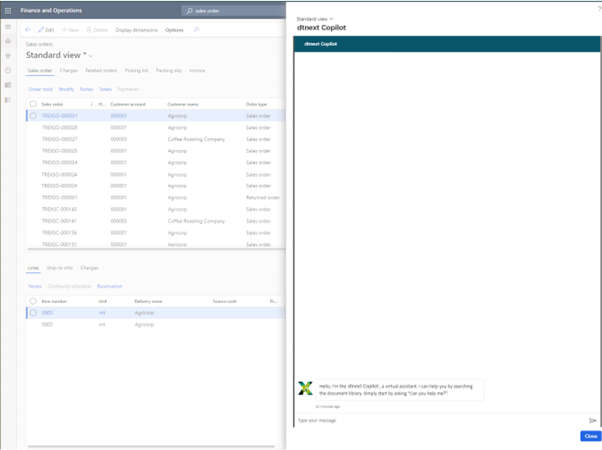Click the Edit pencil button
The height and width of the screenshot is (450, 602).
pyautogui.click(x=46, y=30)
